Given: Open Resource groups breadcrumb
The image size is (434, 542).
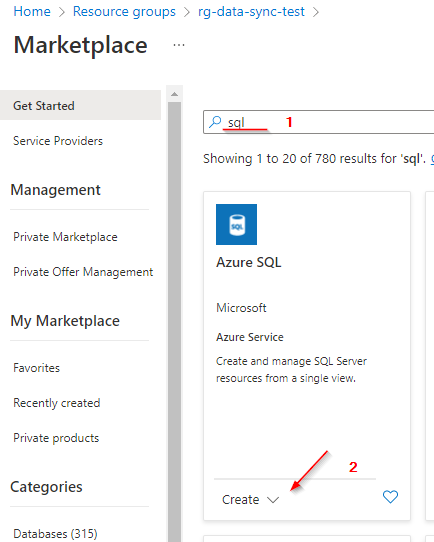Looking at the screenshot, I should tap(124, 11).
